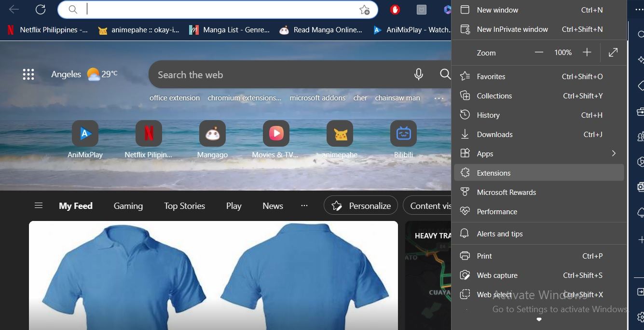Show more search suggestions via ellipsis
The width and height of the screenshot is (644, 330).
438,98
